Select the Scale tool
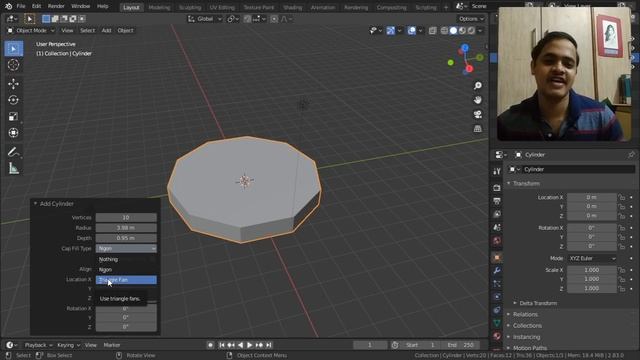Image resolution: width=640 pixels, height=360 pixels. coord(13,117)
